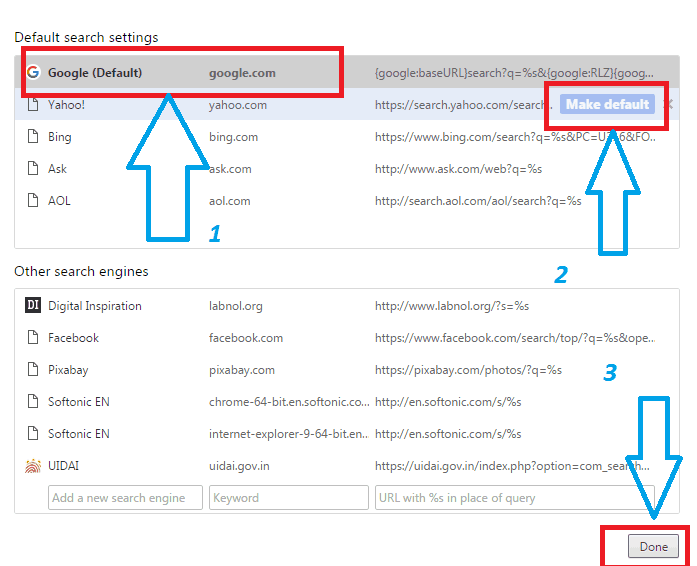Screen dimensions: 697x566
Task: Click the page icon beside AOL
Action: [x=33, y=201]
